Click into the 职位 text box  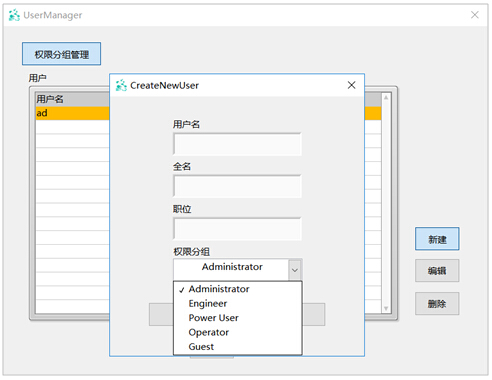point(237,229)
